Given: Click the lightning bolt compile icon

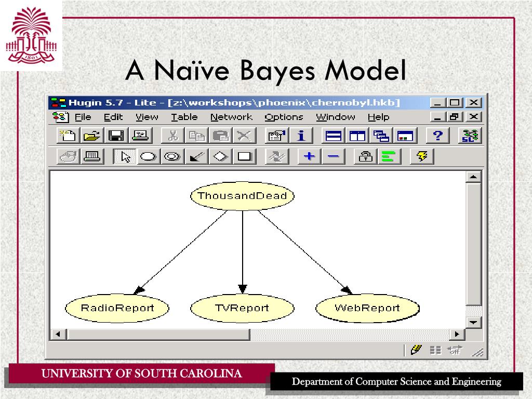Looking at the screenshot, I should (x=422, y=156).
